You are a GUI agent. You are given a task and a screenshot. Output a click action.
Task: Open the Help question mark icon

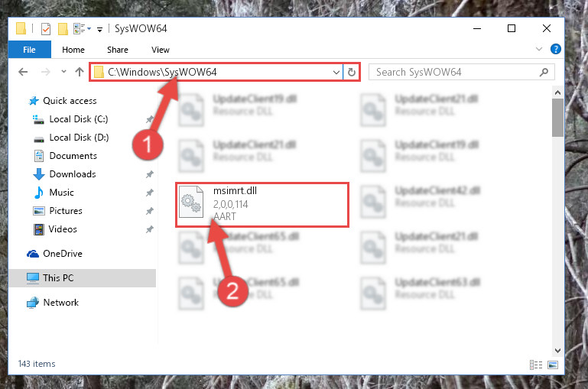point(555,49)
